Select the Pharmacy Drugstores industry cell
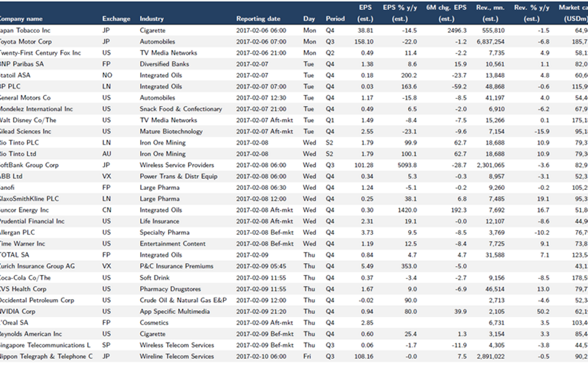Image resolution: width=588 pixels, height=368 pixels. (x=169, y=289)
